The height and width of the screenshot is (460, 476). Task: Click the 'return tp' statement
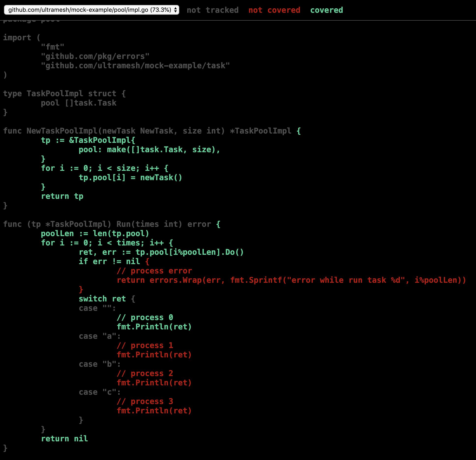coord(62,196)
